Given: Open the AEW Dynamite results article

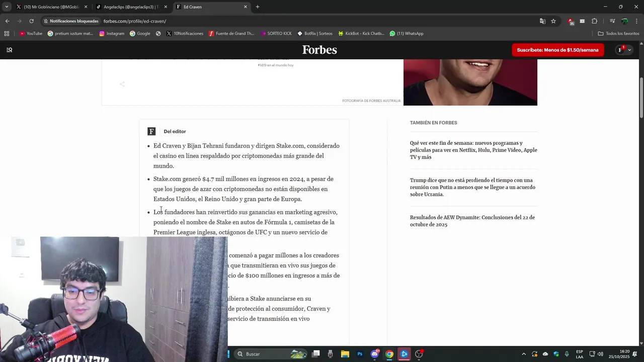Looking at the screenshot, I should click(472, 221).
